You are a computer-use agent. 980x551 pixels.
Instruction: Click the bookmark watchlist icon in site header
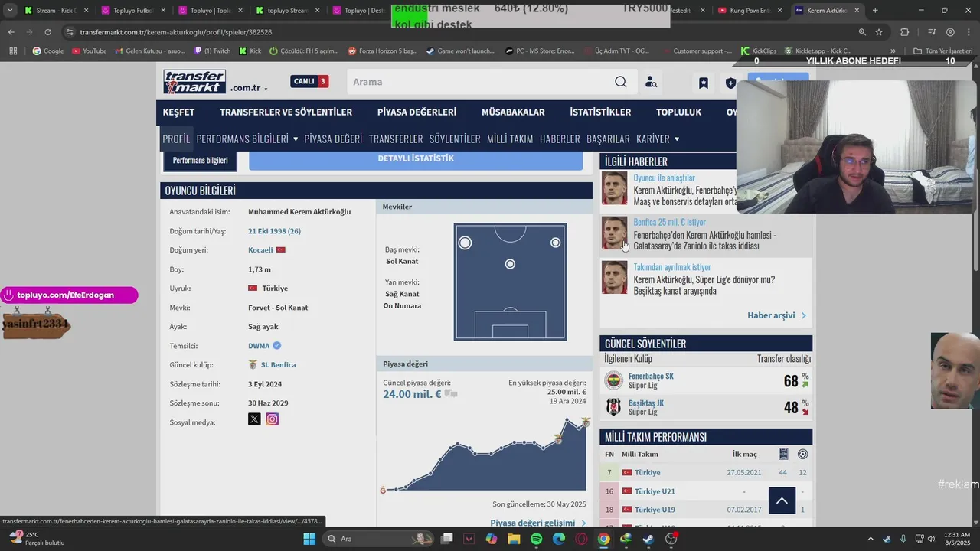[703, 83]
